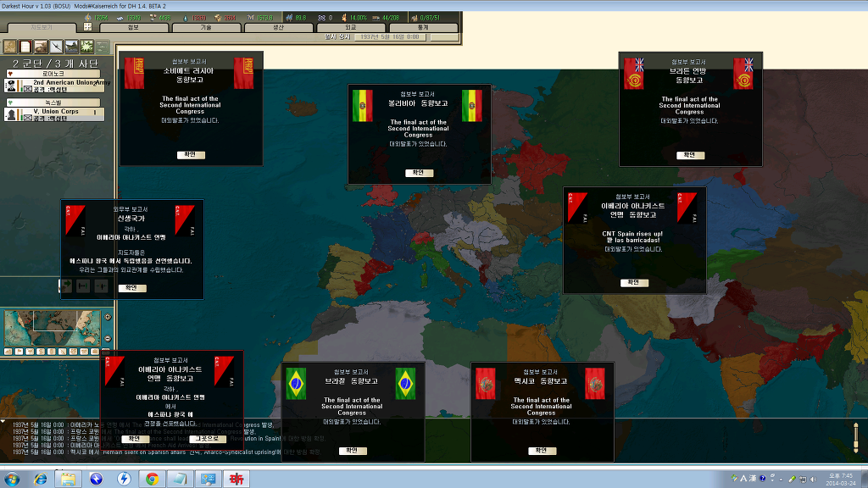Open File Explorer folder on taskbar

click(68, 479)
